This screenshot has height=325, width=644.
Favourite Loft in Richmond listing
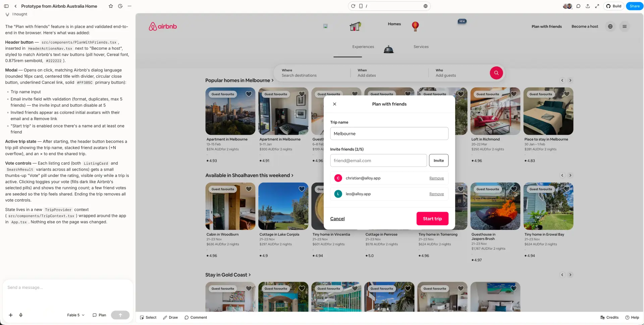pos(514,94)
